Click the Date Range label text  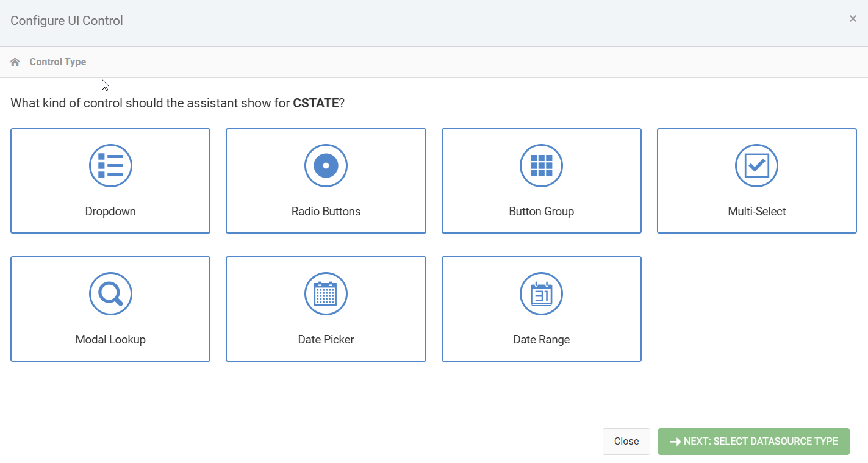click(x=541, y=340)
